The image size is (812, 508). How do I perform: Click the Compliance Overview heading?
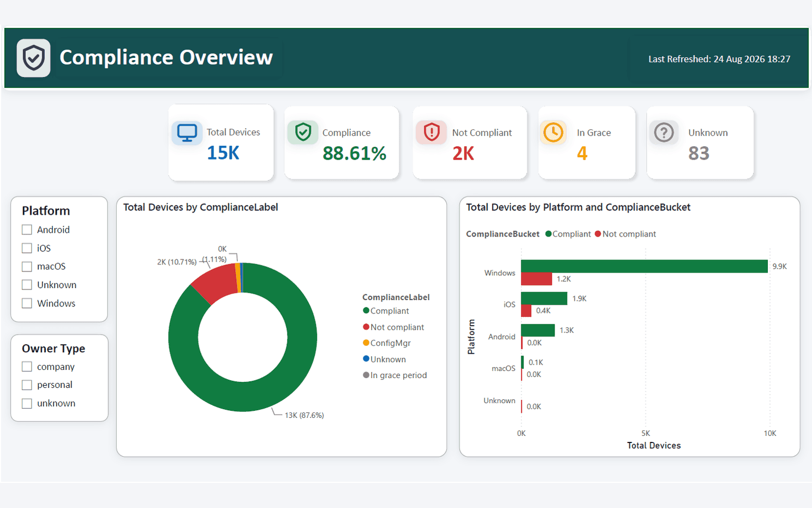click(x=166, y=57)
